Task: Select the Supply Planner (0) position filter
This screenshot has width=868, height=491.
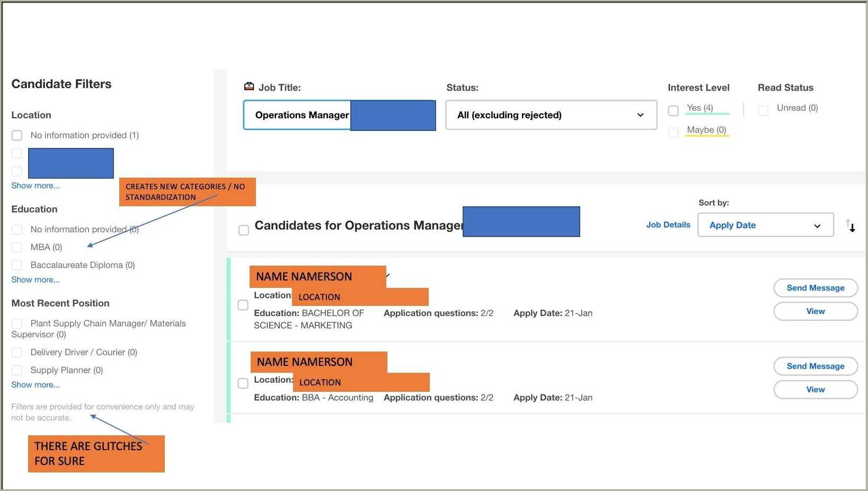Action: (17, 371)
